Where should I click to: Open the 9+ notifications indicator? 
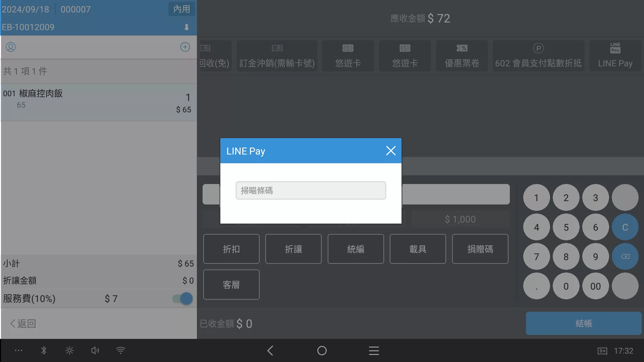(602, 351)
